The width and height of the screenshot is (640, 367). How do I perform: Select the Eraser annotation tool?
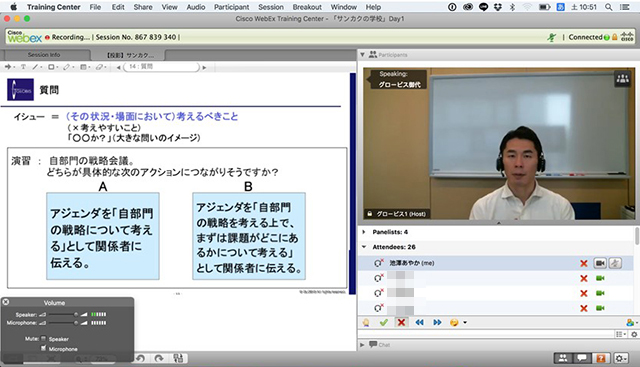tap(99, 67)
